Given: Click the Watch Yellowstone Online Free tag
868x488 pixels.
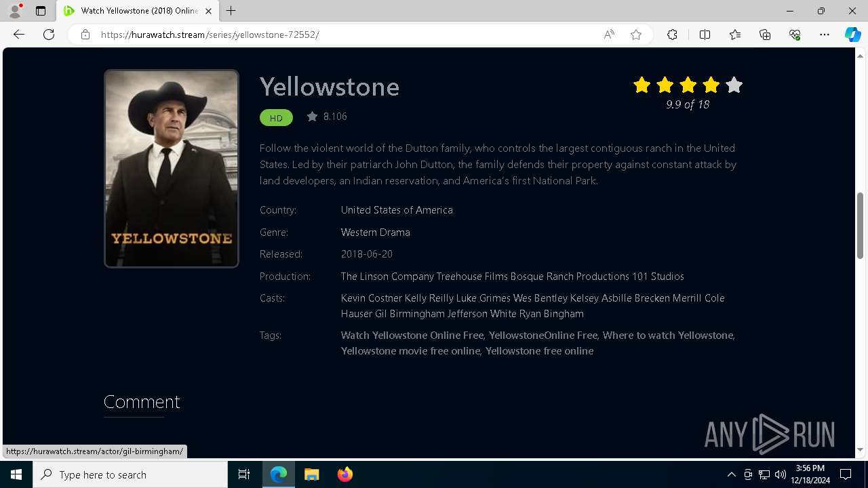Looking at the screenshot, I should pos(412,335).
